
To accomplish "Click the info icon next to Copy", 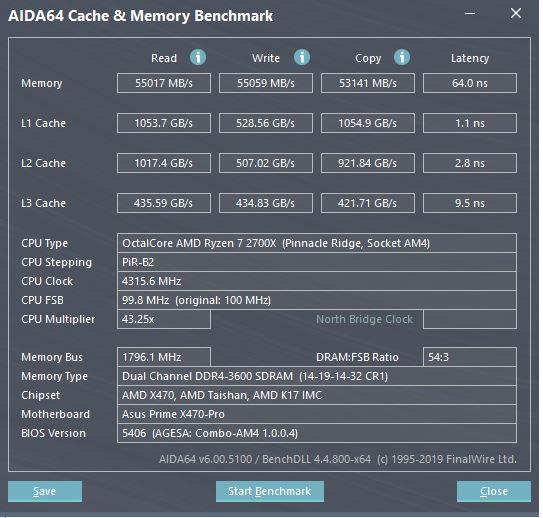I will coord(402,57).
